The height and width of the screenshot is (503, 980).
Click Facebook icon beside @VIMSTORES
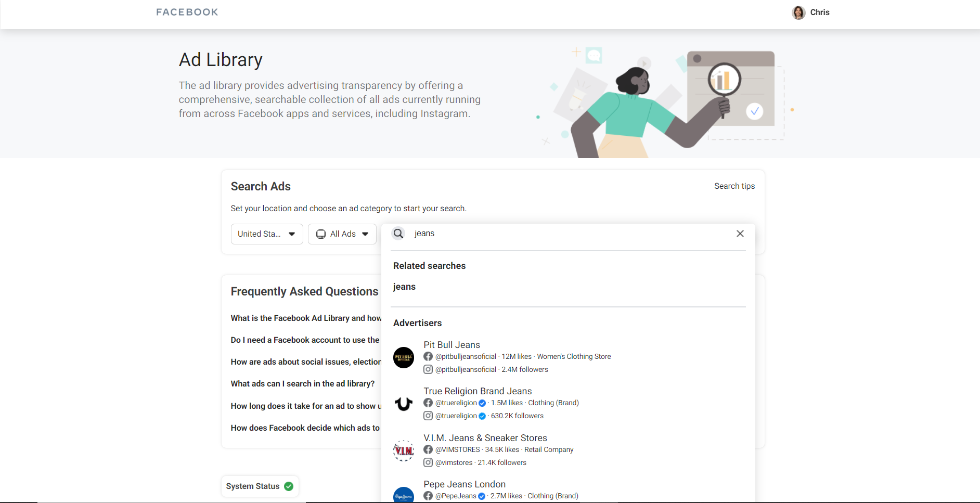428,449
